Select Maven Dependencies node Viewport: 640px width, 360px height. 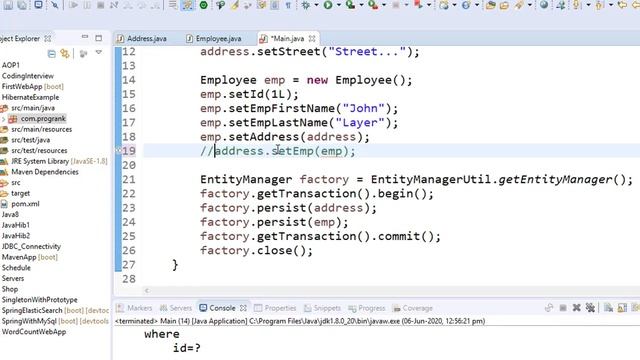[45, 172]
